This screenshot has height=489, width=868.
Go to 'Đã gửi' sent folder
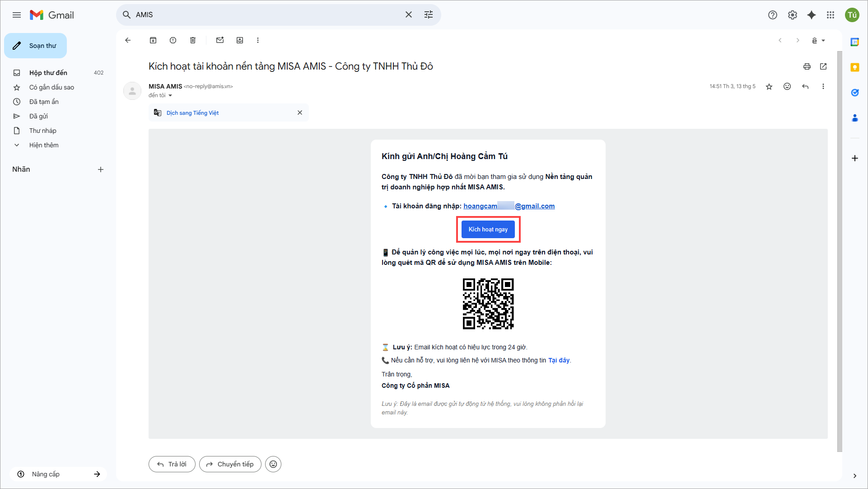[x=38, y=116]
